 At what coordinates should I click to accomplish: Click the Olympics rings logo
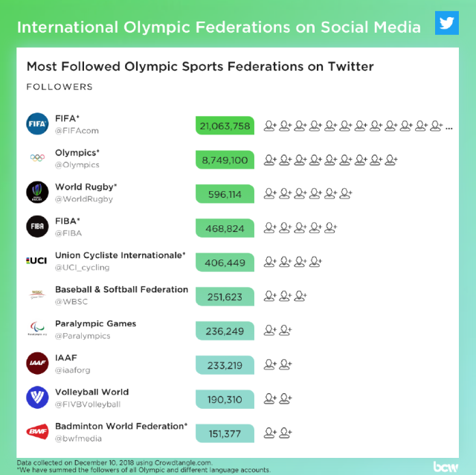tap(37, 158)
